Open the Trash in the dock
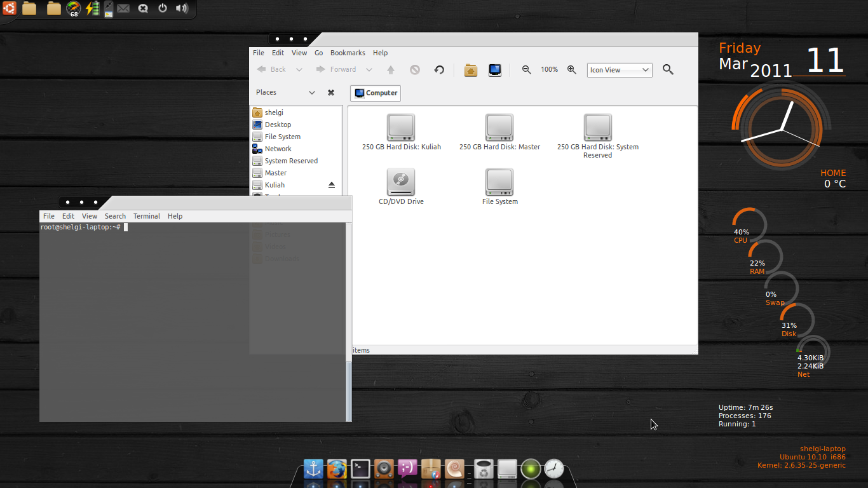This screenshot has height=488, width=868. tap(484, 470)
